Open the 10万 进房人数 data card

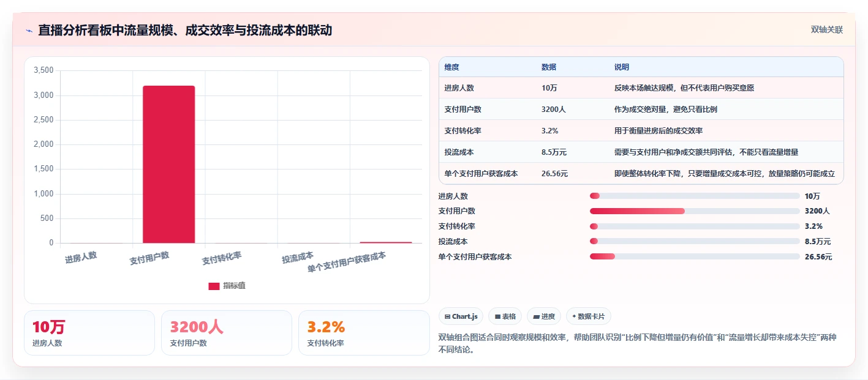pos(89,333)
